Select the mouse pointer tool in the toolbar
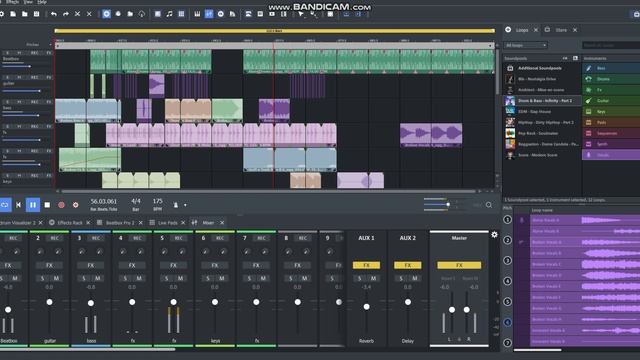 pyautogui.click(x=301, y=14)
